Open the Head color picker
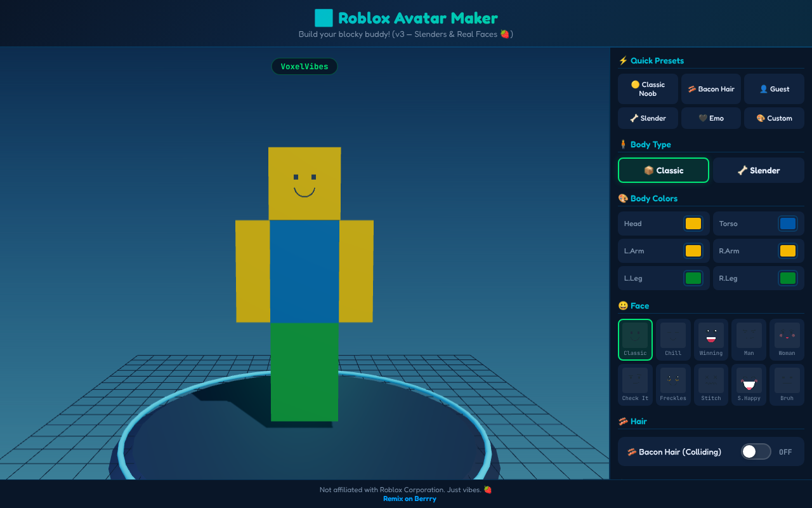This screenshot has height=508, width=812. 693,224
